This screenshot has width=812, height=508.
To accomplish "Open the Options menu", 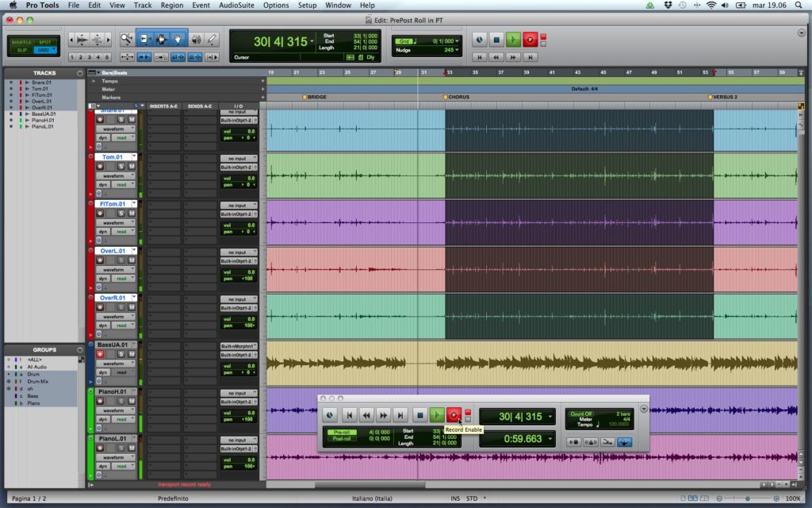I will tap(276, 6).
